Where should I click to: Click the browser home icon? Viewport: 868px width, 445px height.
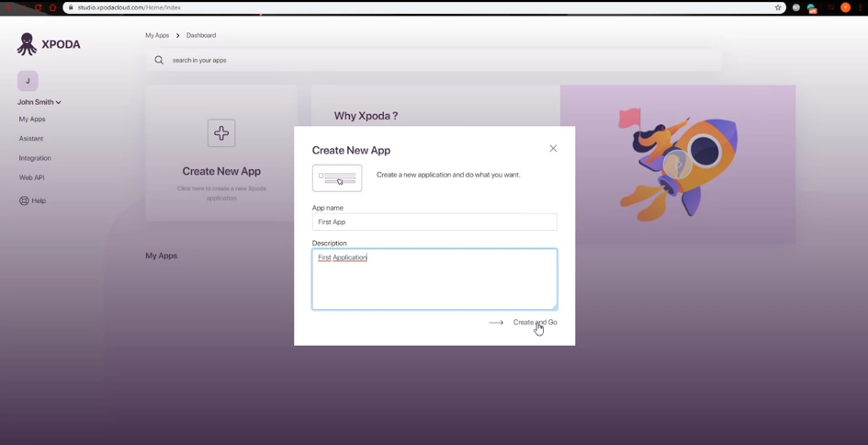pyautogui.click(x=52, y=7)
